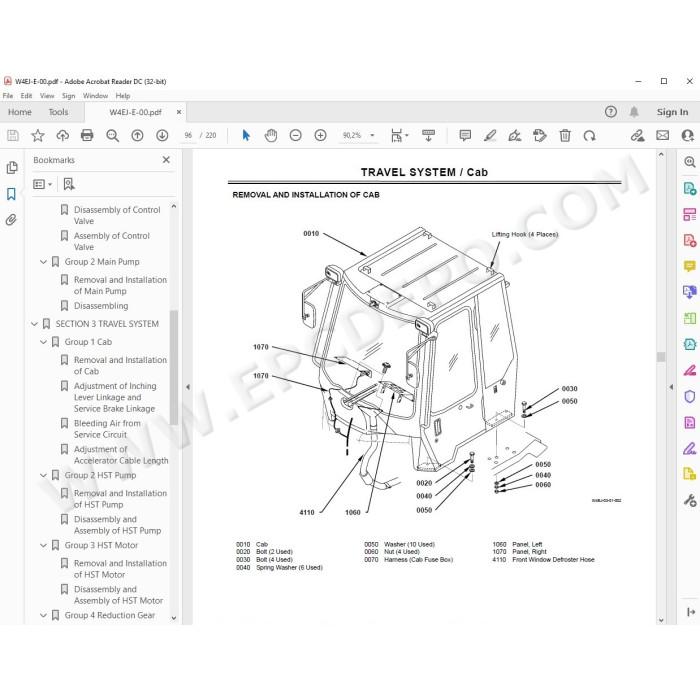Open the File menu
This screenshot has width=700, height=700.
pyautogui.click(x=8, y=96)
